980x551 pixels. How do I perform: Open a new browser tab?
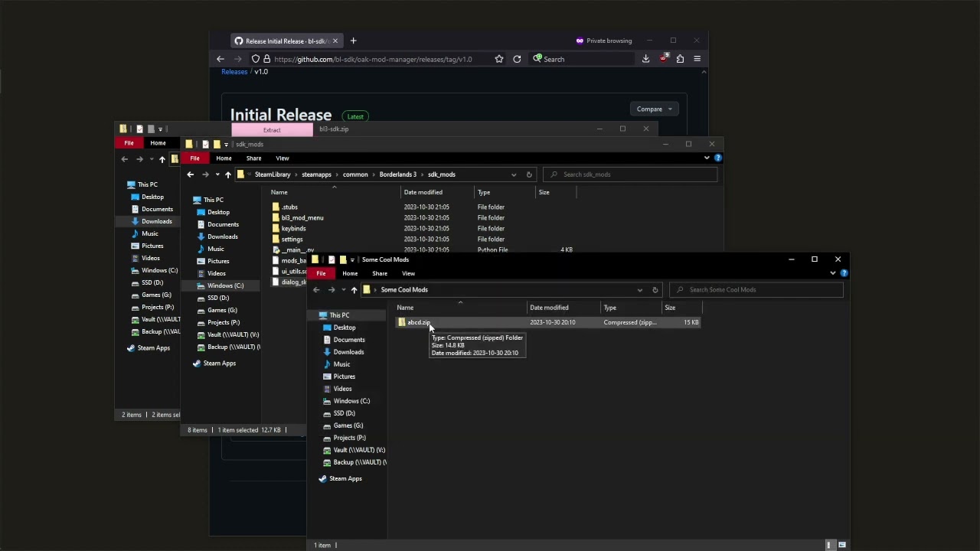pos(353,41)
